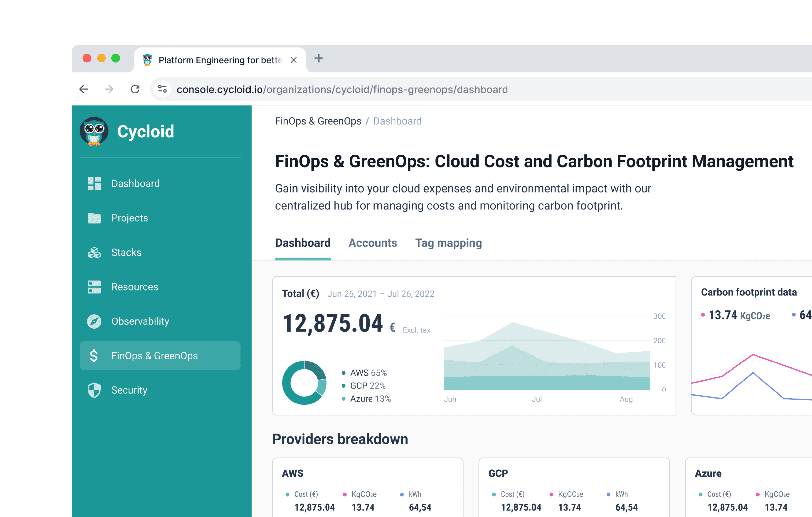Click the address bar URL

(342, 89)
